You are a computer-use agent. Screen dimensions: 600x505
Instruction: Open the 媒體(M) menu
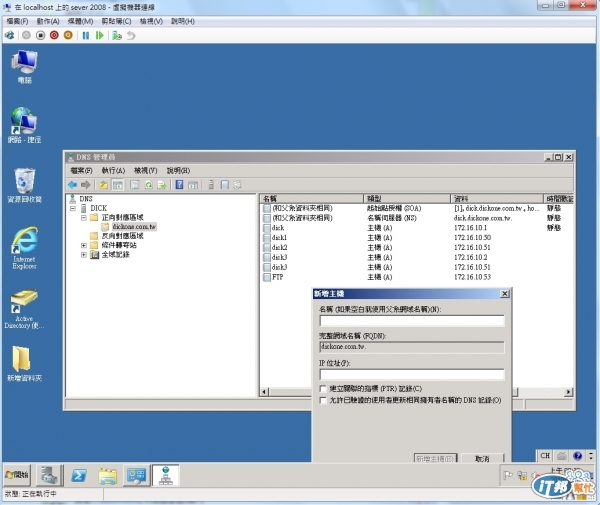80,21
